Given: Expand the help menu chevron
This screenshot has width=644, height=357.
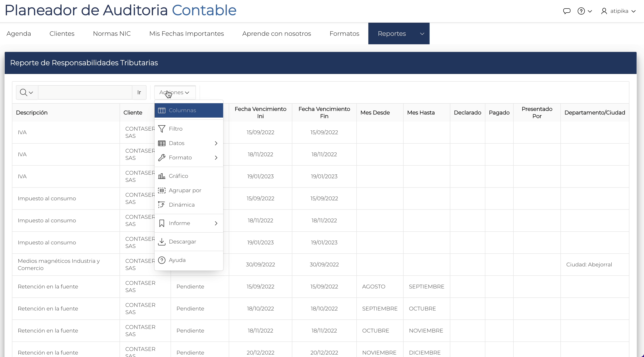Looking at the screenshot, I should (590, 11).
